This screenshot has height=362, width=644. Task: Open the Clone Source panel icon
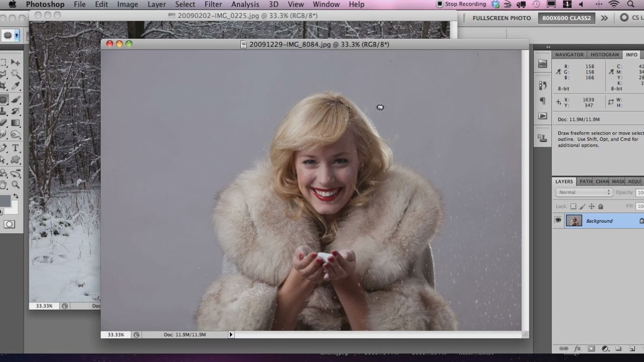click(542, 137)
